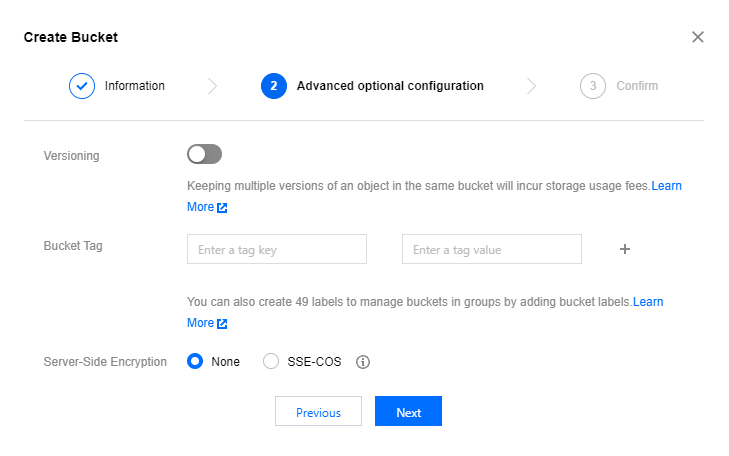Click the Previous button
This screenshot has height=456, width=729.
point(318,412)
